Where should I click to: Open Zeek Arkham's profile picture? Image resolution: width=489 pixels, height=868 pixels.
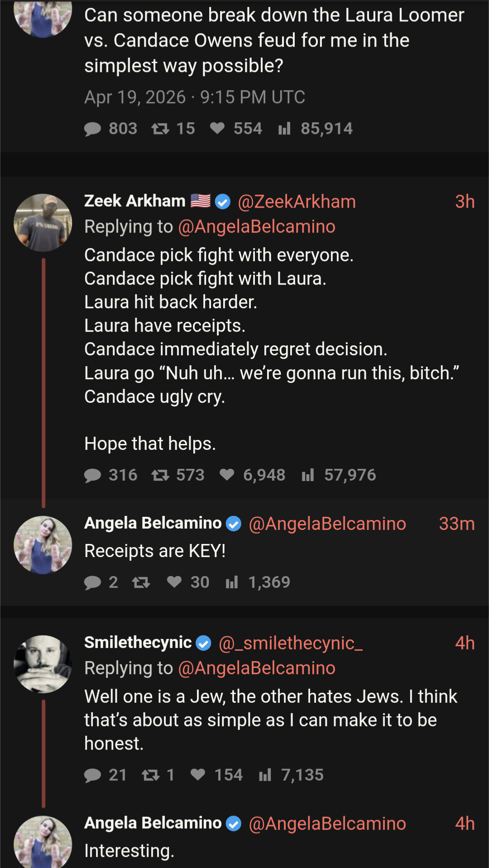click(43, 223)
